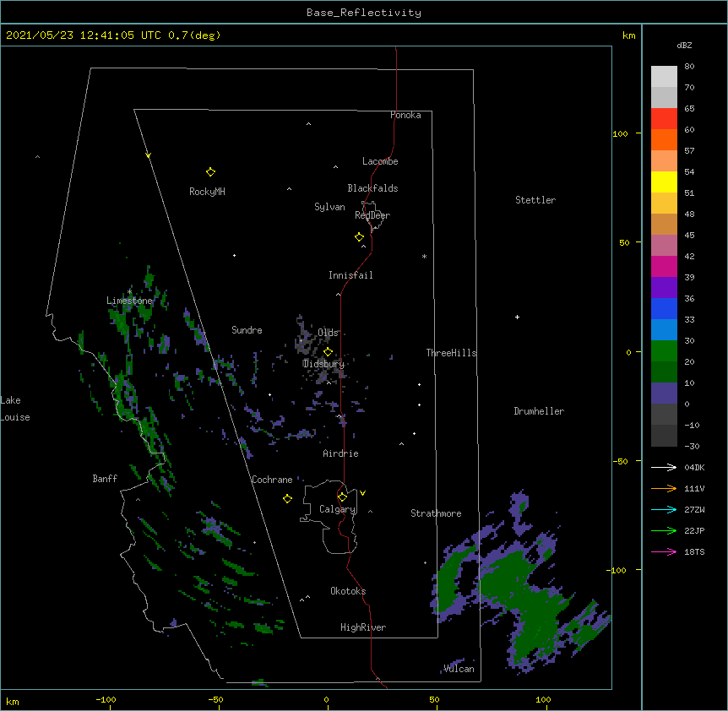
Task: Click the Cochrane town label
Action: coord(272,480)
